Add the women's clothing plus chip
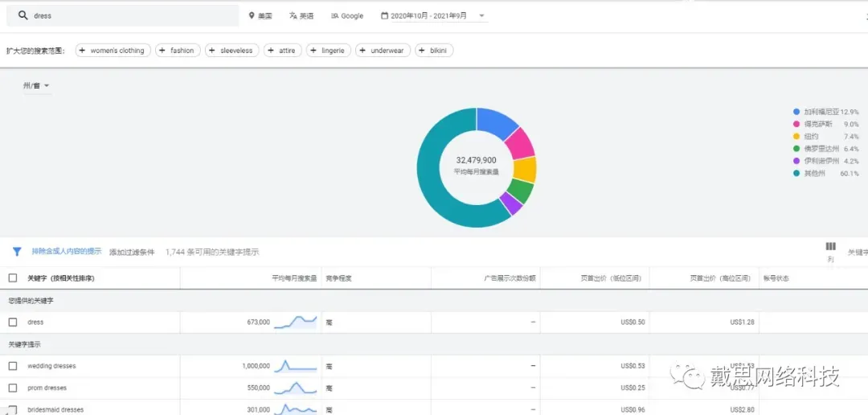The image size is (868, 415). tap(113, 51)
